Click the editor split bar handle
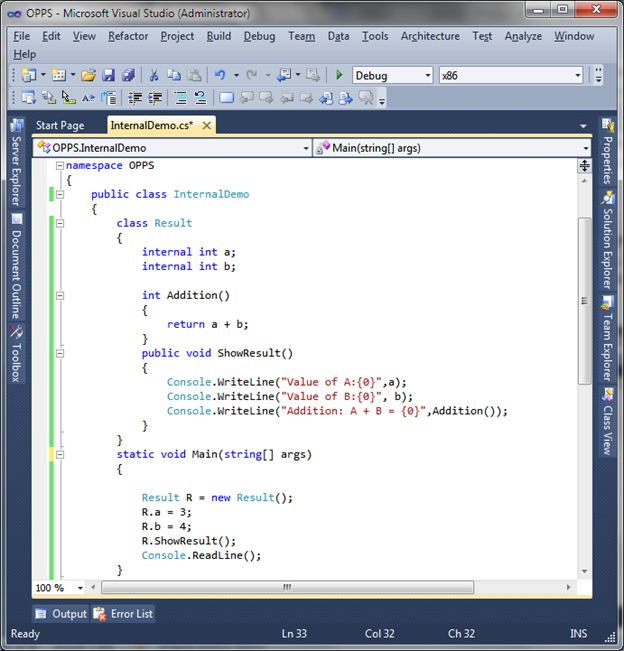The height and width of the screenshot is (651, 624). pos(585,166)
